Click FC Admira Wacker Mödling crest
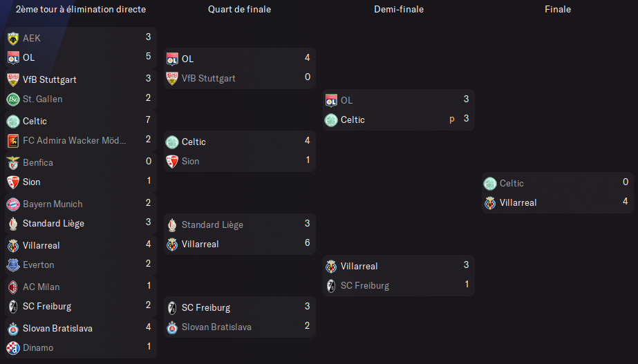The image size is (638, 364). pyautogui.click(x=13, y=141)
